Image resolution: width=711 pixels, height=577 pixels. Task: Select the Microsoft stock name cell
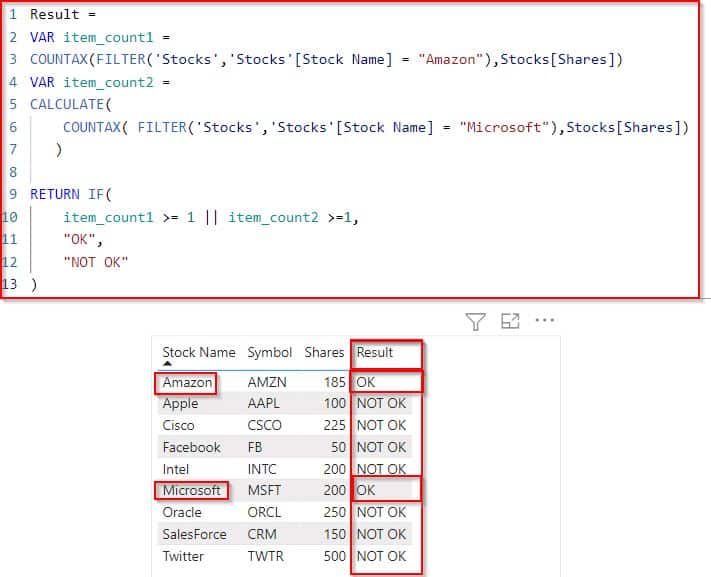(x=191, y=490)
